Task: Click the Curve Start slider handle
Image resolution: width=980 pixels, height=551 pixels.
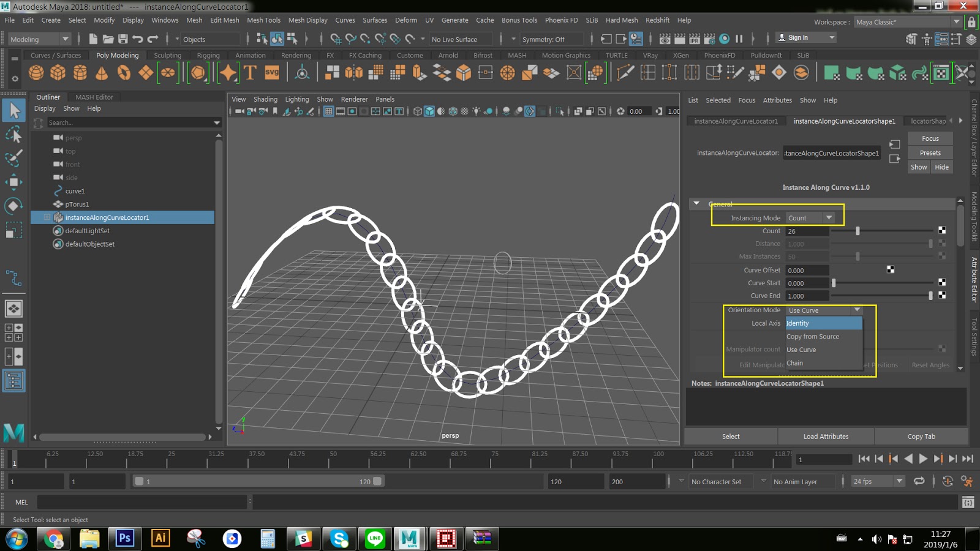Action: click(x=834, y=283)
